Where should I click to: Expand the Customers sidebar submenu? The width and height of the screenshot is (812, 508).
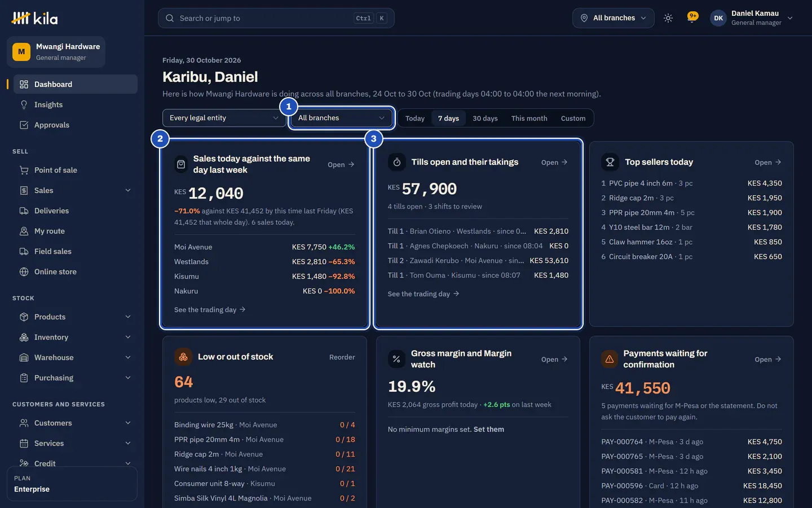tap(128, 423)
